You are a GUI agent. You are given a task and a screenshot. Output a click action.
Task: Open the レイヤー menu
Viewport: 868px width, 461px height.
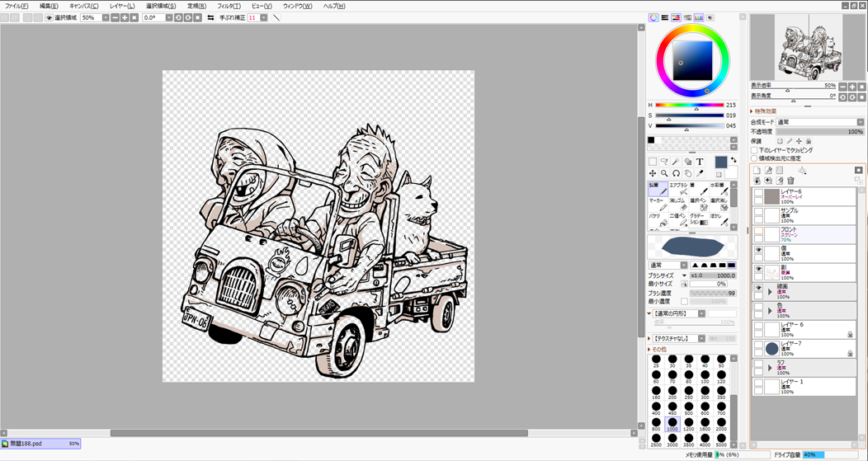(x=122, y=6)
